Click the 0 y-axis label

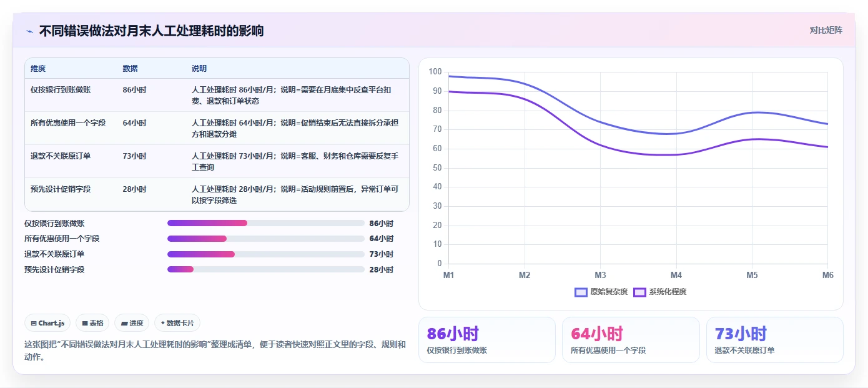click(x=440, y=263)
